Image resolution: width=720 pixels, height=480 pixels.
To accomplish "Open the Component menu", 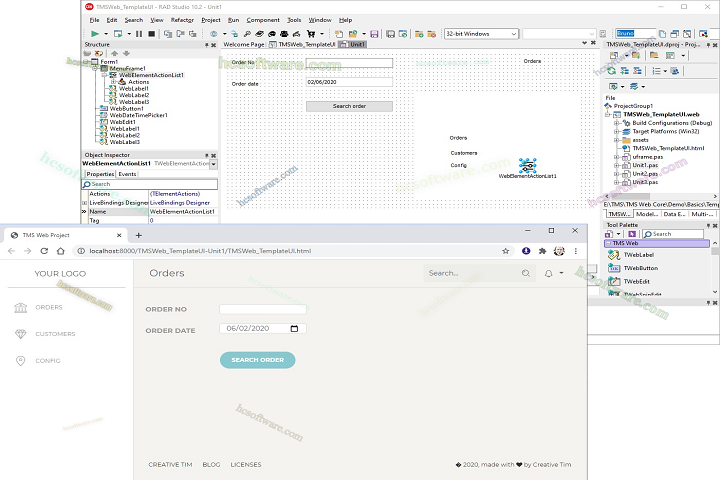I will (x=263, y=20).
